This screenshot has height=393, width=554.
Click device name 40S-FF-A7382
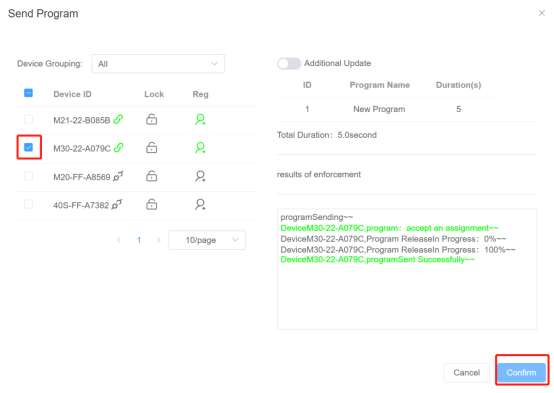pyautogui.click(x=81, y=205)
